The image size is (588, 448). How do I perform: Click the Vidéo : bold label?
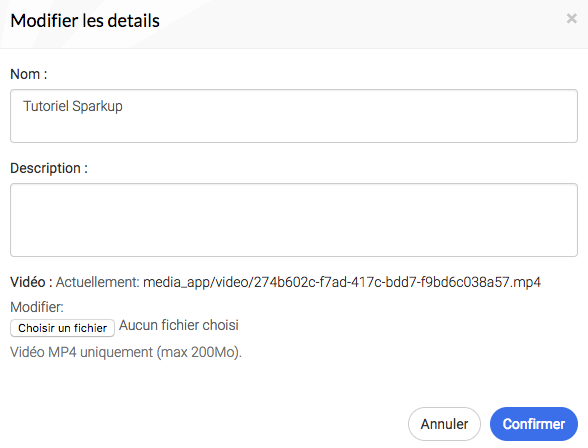[31, 282]
